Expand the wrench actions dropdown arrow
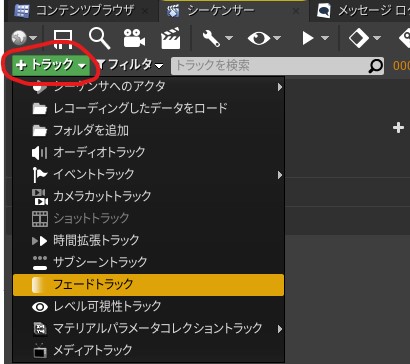The width and height of the screenshot is (410, 364). pyautogui.click(x=229, y=38)
